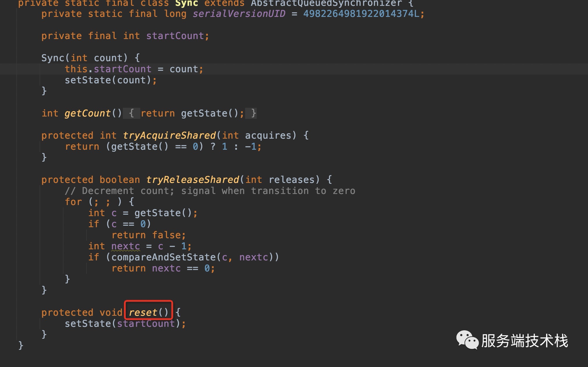Expand folded closing brace on getCount line
Viewport: 588px width, 367px height.
point(253,113)
